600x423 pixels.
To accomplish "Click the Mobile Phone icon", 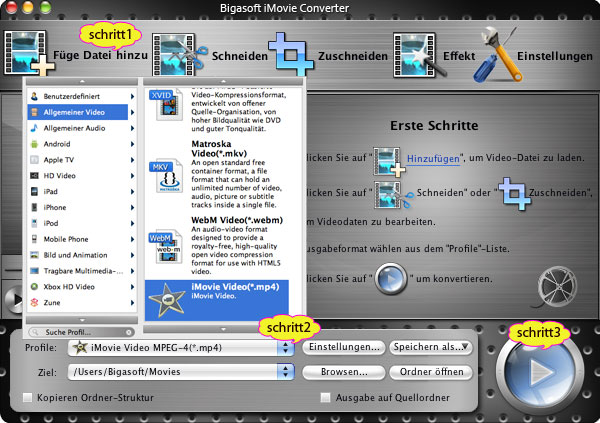I will pos(34,239).
